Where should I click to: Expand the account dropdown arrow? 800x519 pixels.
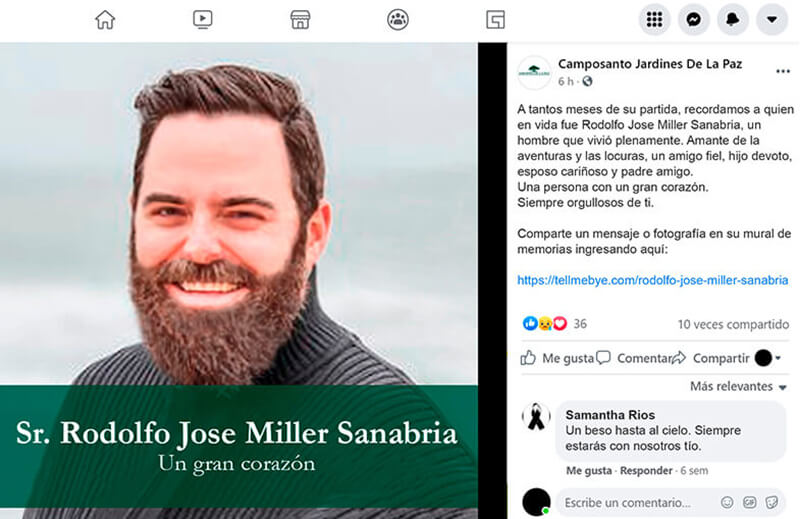click(772, 20)
